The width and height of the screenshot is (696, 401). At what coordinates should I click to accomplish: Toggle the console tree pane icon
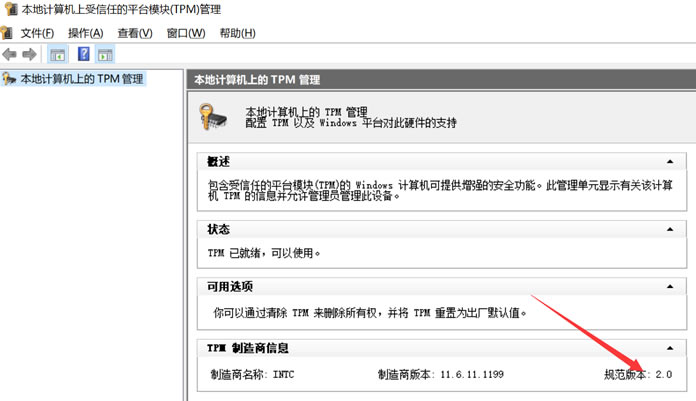tap(58, 55)
